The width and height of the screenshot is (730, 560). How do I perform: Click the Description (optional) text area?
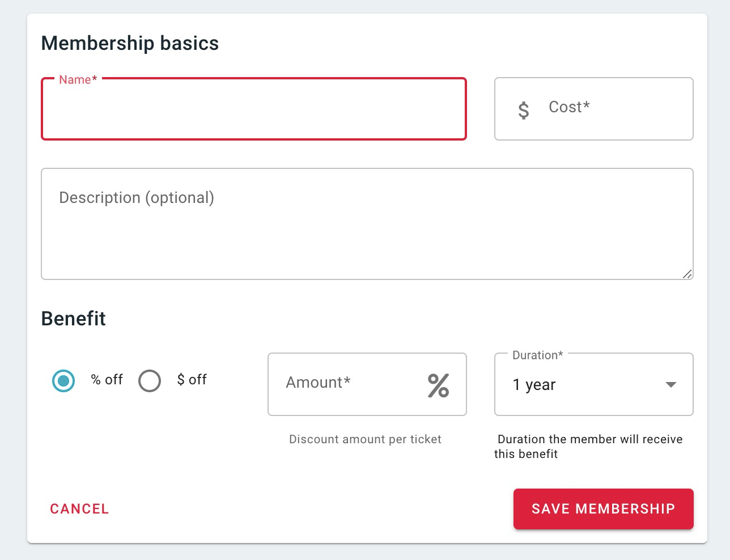coord(367,224)
